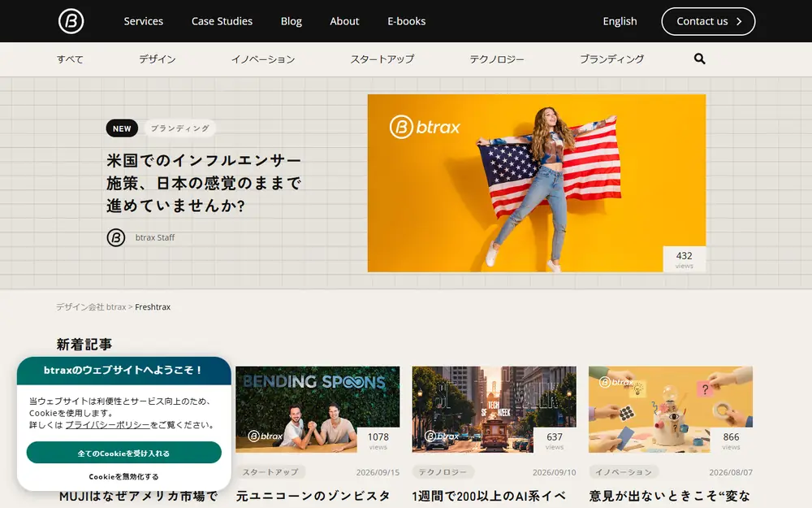Open the search magnifier icon
Image resolution: width=812 pixels, height=508 pixels.
point(700,59)
